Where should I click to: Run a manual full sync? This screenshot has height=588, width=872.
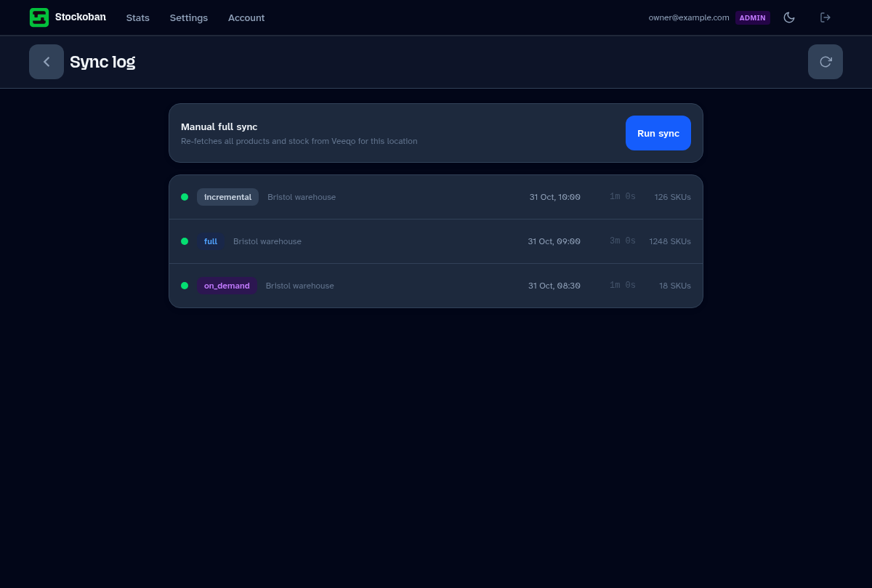658,133
